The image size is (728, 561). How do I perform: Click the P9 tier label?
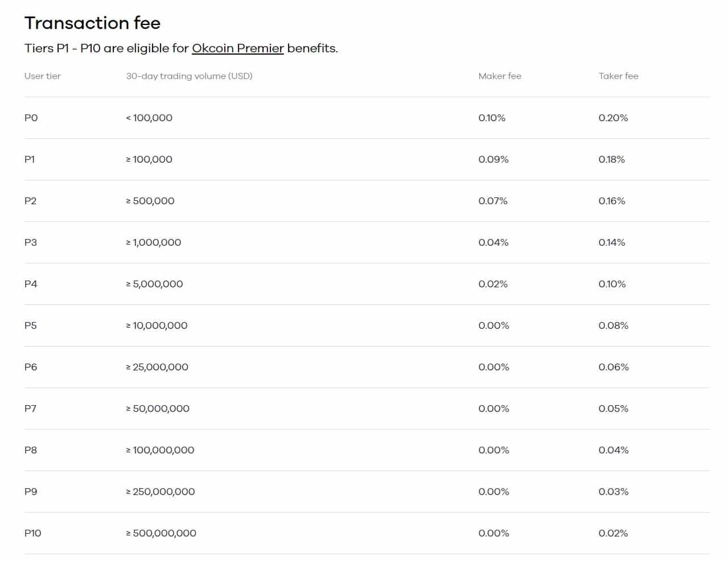tap(31, 492)
